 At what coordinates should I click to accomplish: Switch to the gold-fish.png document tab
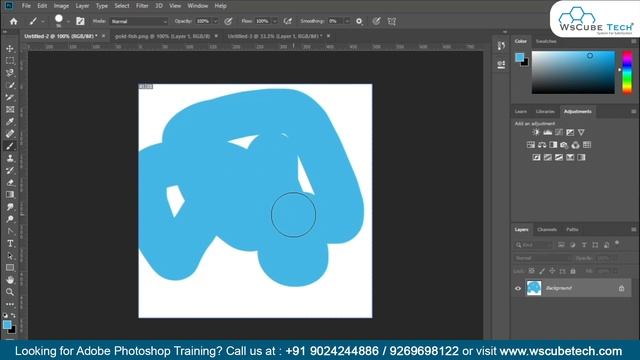(x=162, y=36)
